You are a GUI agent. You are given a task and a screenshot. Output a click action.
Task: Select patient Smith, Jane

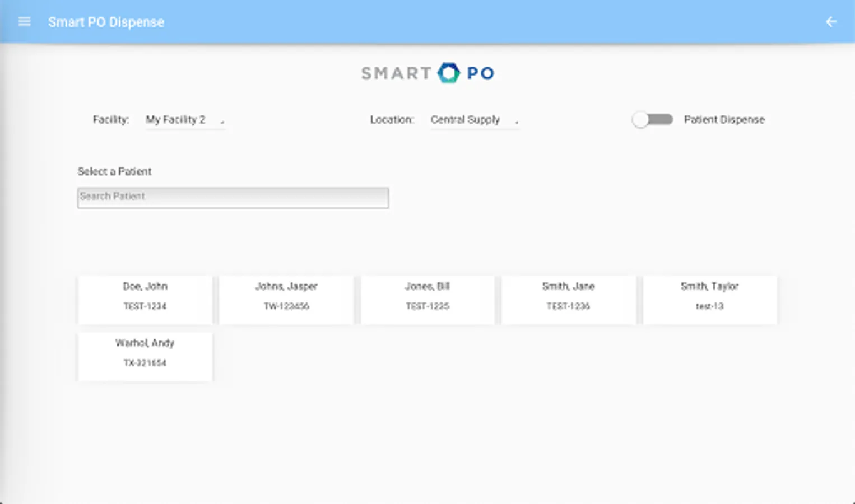(569, 300)
